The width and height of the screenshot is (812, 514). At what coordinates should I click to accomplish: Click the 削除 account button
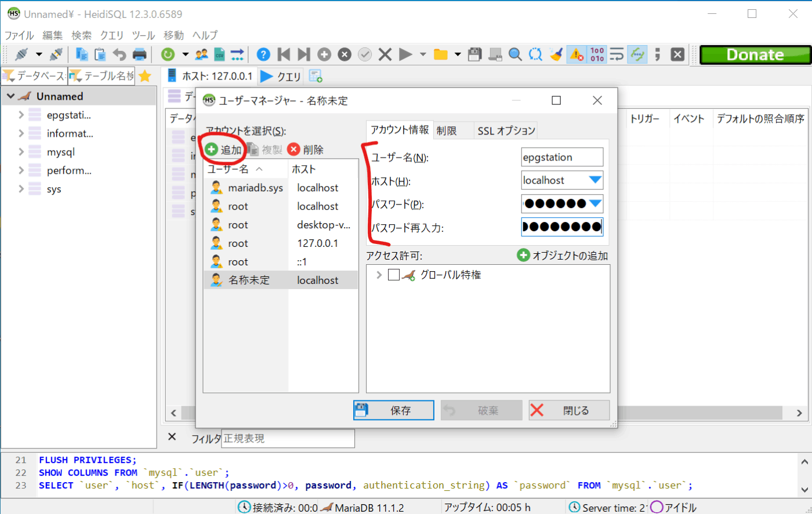pyautogui.click(x=305, y=150)
